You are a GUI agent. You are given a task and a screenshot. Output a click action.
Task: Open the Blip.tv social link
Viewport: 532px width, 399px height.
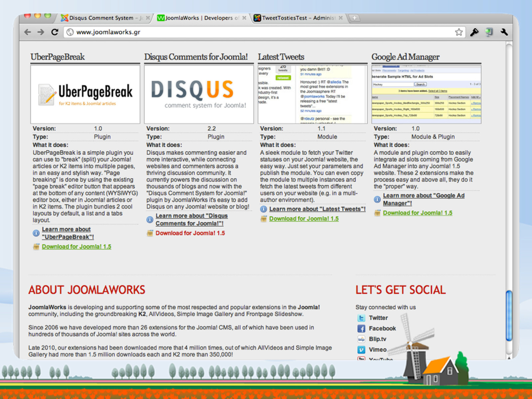[377, 339]
